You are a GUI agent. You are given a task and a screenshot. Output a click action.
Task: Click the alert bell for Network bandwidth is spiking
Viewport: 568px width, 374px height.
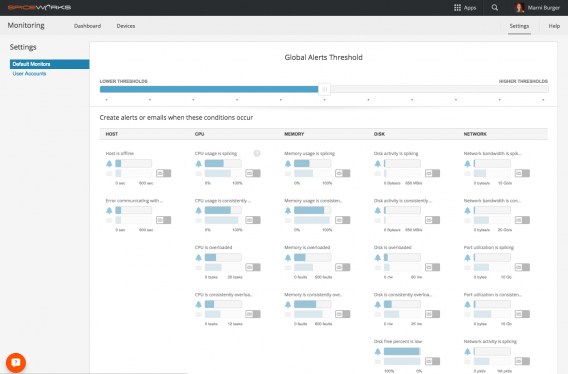tap(467, 163)
